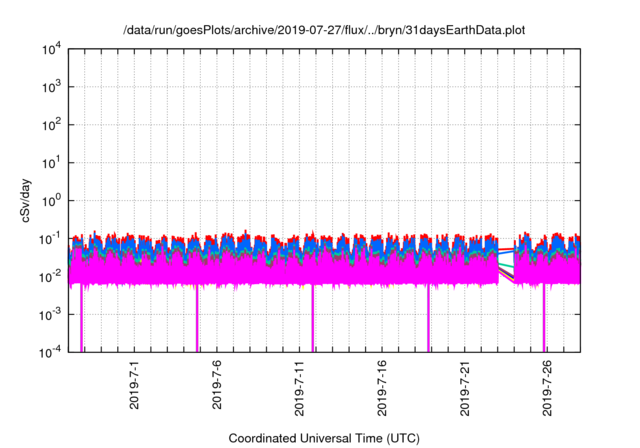640x448 pixels.
Task: Click the 10^-4 y-axis tick label
Action: pos(51,352)
